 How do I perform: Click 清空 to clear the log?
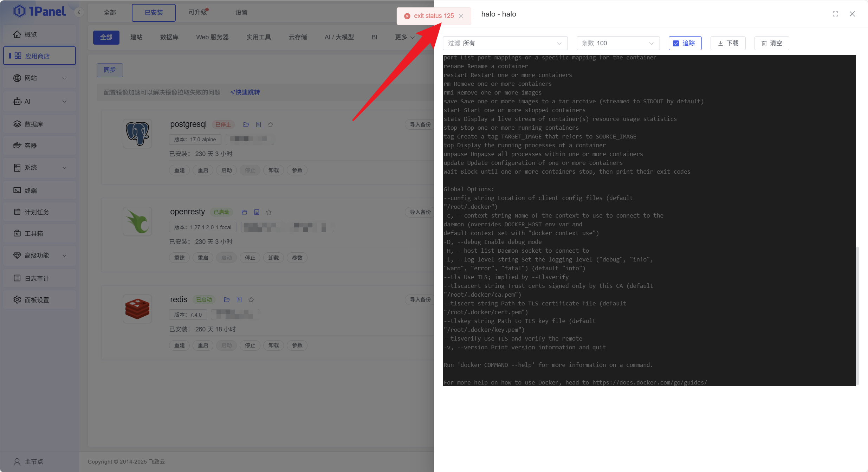coord(772,43)
